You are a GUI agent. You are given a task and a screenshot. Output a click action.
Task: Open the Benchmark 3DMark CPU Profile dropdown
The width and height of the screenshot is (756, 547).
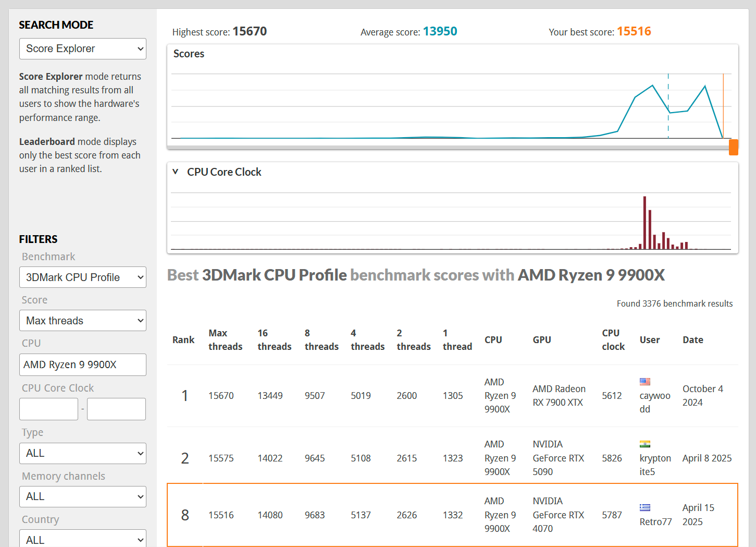(83, 277)
